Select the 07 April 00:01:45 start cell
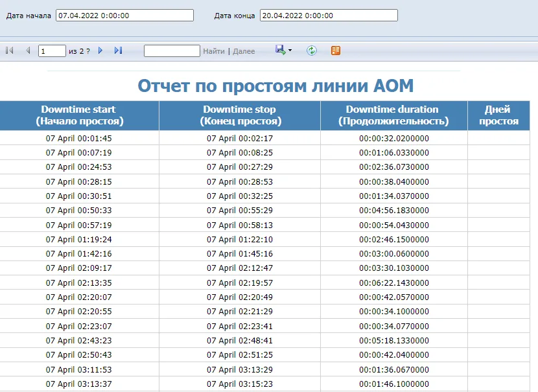The image size is (538, 392). pos(78,138)
